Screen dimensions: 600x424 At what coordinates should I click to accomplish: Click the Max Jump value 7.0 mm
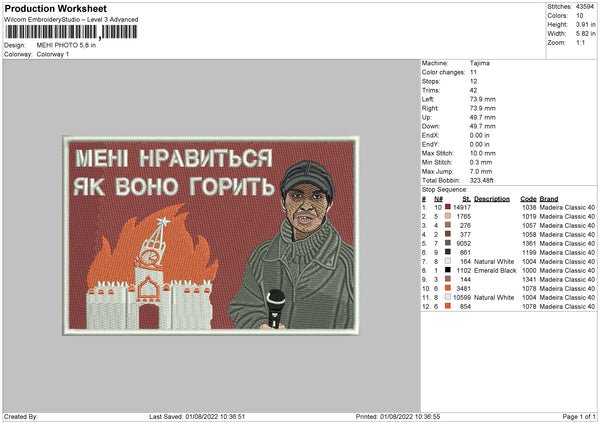tap(481, 171)
